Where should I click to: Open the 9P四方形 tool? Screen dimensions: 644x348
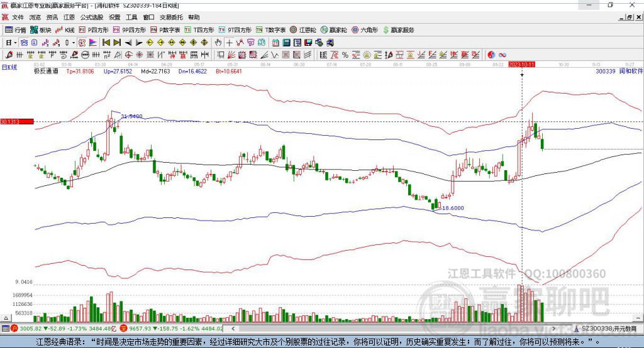pos(129,30)
